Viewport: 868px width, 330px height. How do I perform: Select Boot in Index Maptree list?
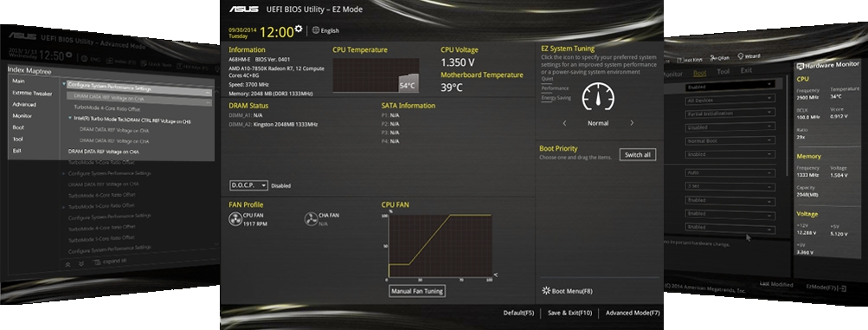pyautogui.click(x=18, y=127)
